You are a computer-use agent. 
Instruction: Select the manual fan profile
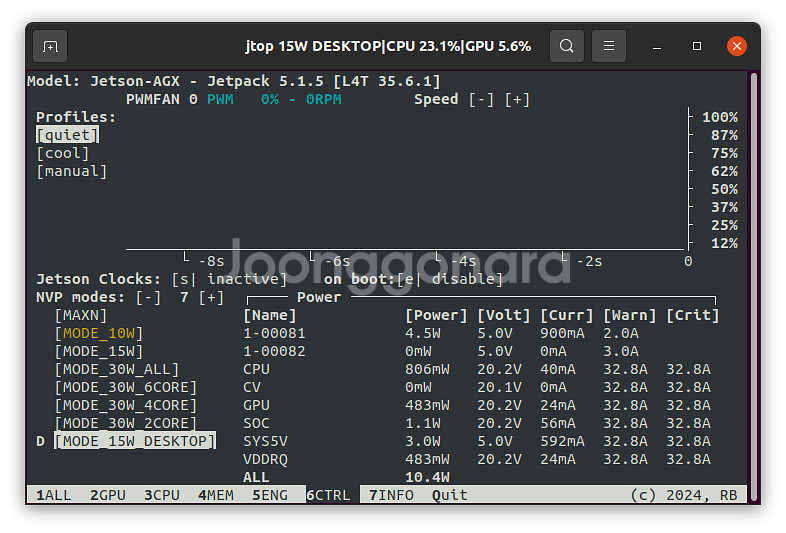(x=72, y=171)
